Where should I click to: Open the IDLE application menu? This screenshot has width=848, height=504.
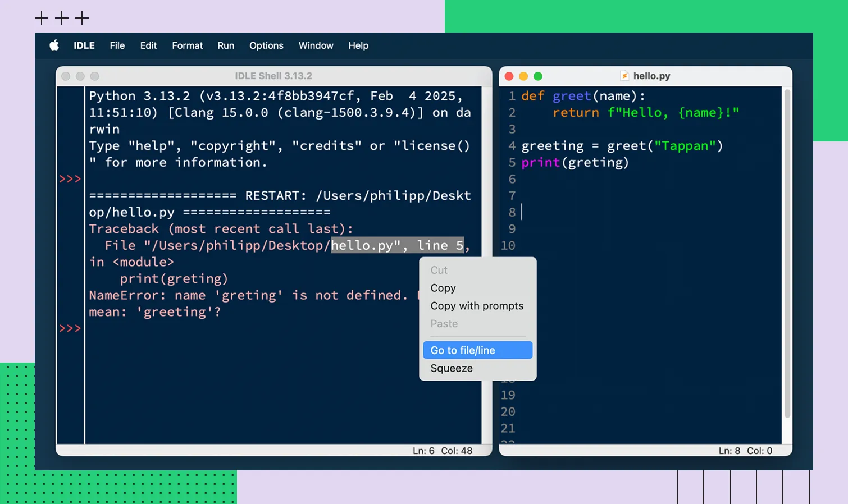84,45
